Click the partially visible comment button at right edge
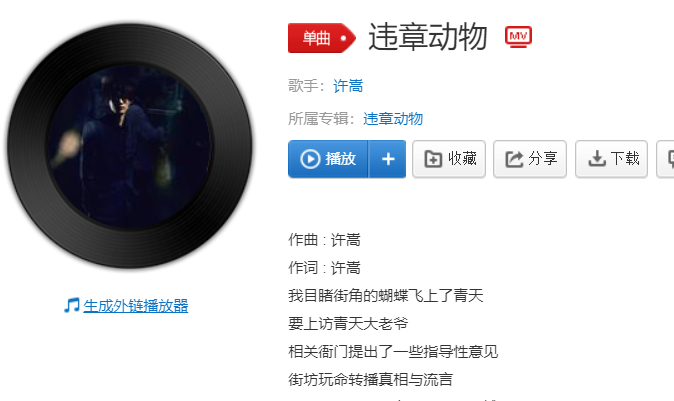The height and width of the screenshot is (401, 674). [665, 159]
